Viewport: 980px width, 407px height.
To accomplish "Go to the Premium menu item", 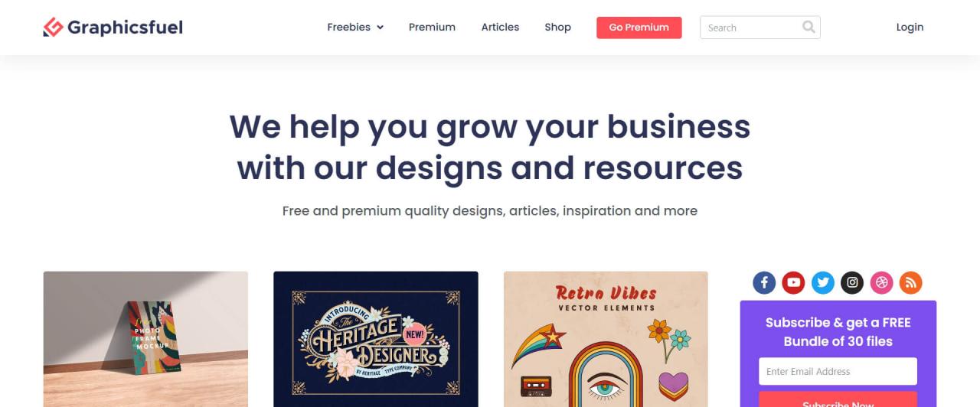I will click(x=432, y=27).
